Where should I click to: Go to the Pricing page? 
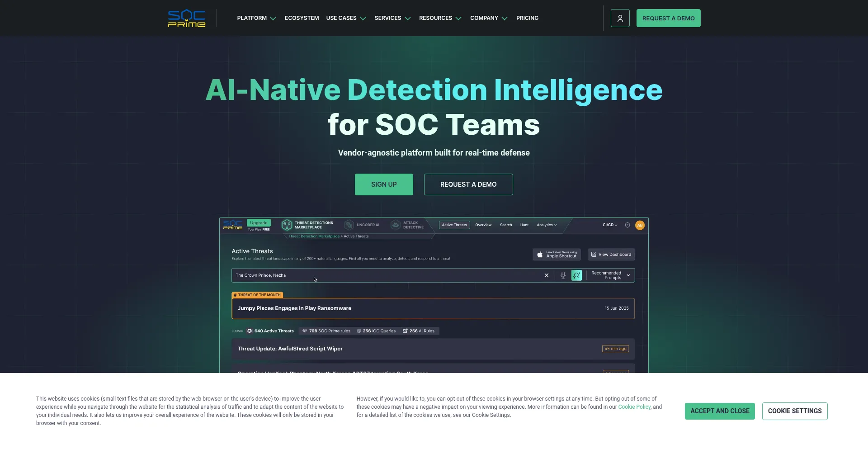527,19
